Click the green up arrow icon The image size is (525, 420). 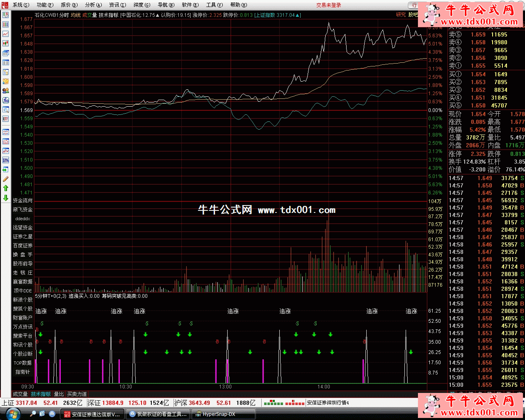point(6,188)
